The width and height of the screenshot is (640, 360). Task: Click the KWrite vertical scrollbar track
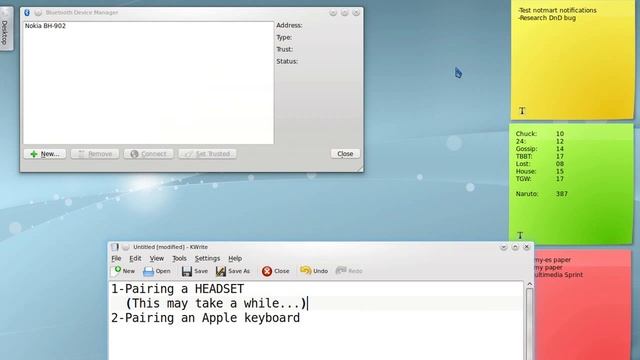[529, 324]
